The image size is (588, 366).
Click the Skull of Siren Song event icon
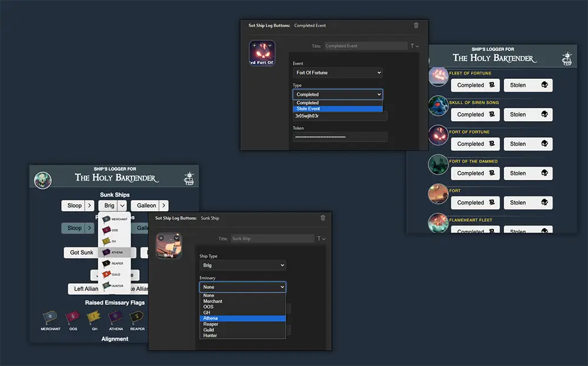coord(438,106)
